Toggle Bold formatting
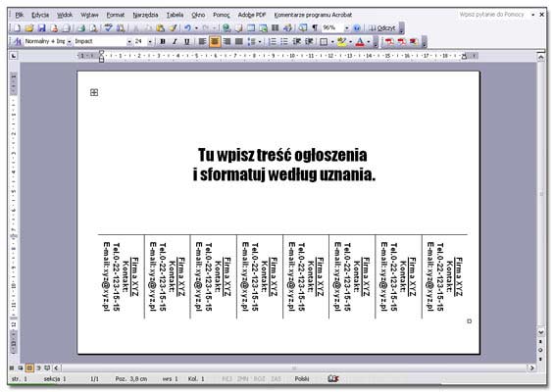This screenshot has width=554, height=392. click(x=163, y=42)
